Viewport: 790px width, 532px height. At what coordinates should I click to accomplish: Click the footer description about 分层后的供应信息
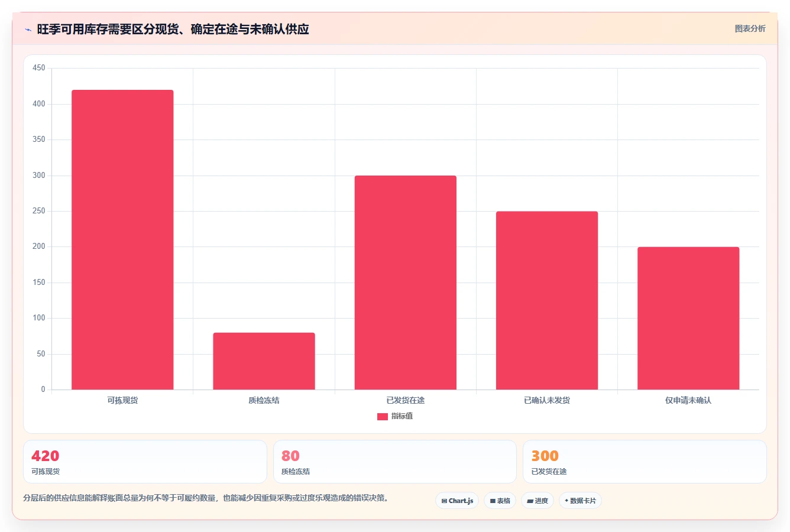click(x=206, y=498)
